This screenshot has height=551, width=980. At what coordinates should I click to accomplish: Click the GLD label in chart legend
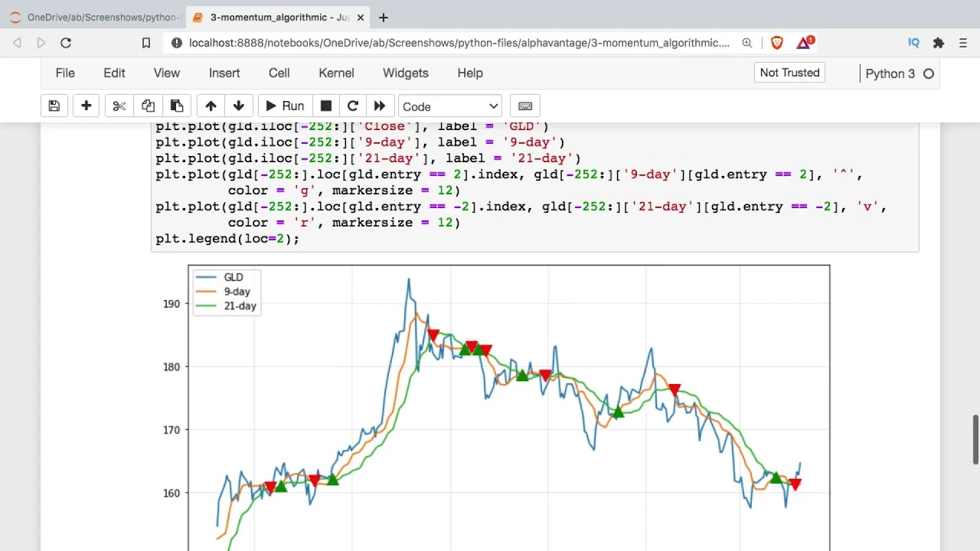234,278
